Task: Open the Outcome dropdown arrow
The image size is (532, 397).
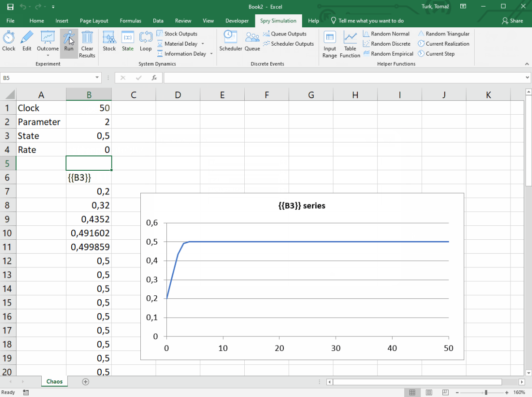Action: point(48,55)
